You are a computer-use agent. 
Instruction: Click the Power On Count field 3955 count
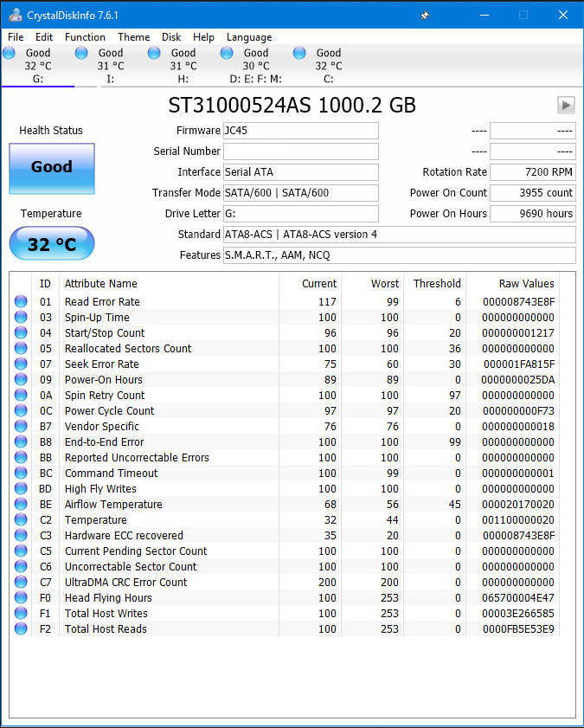coord(532,193)
